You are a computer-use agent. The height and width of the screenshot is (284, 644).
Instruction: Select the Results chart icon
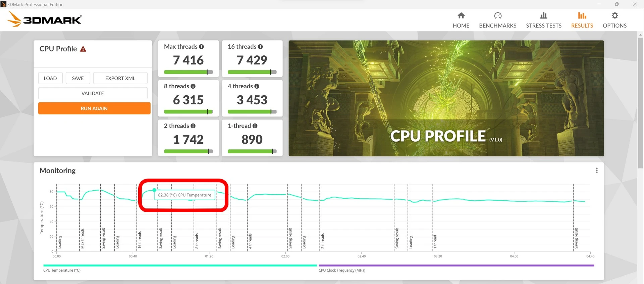[x=582, y=15]
